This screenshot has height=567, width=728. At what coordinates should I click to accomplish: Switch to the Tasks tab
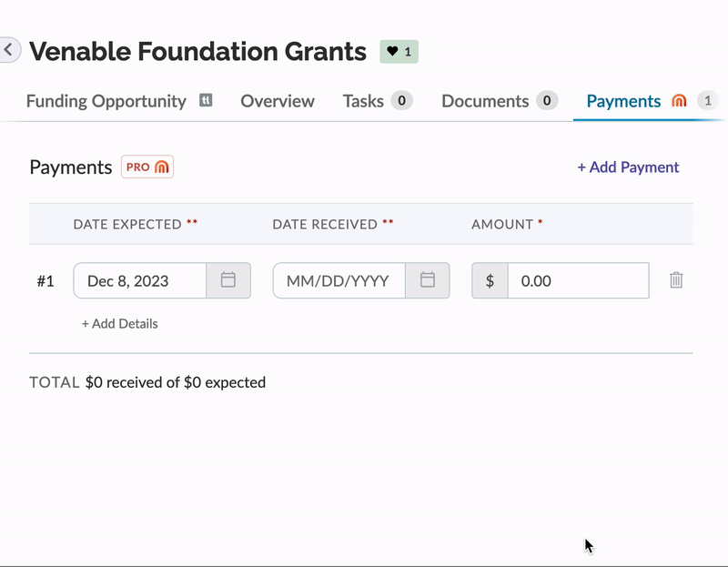[x=363, y=101]
